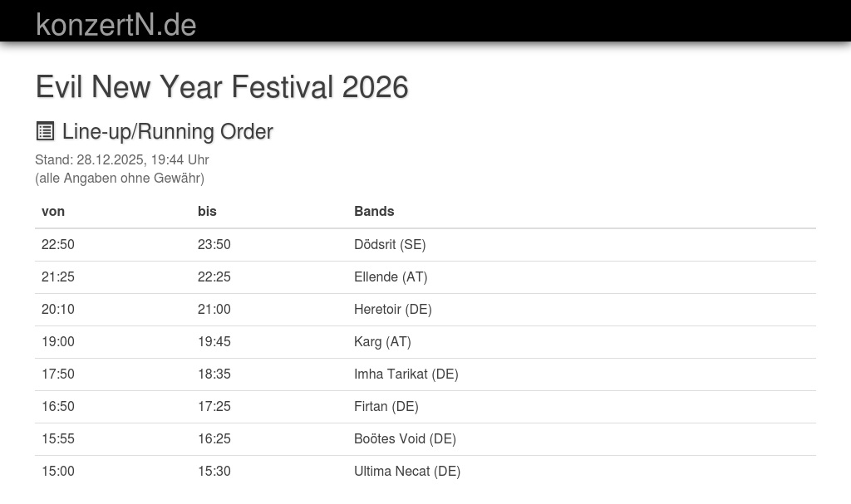Select the Dödsrit (SE) band entry
This screenshot has width=851, height=504.
(x=390, y=244)
